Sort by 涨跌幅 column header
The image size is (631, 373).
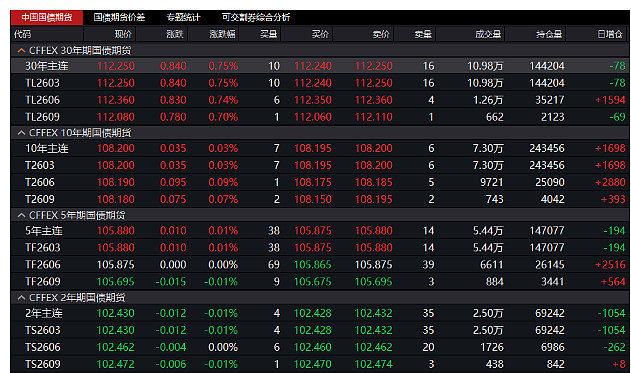point(223,34)
